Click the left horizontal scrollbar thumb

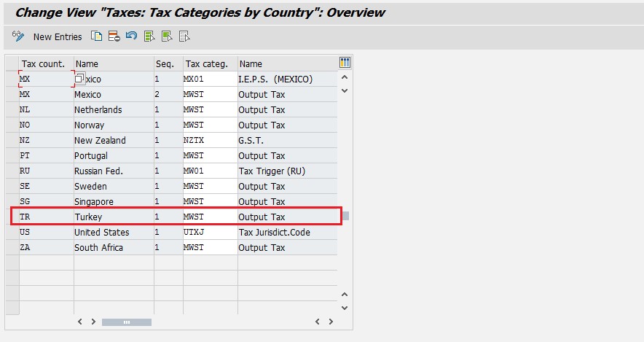click(126, 322)
